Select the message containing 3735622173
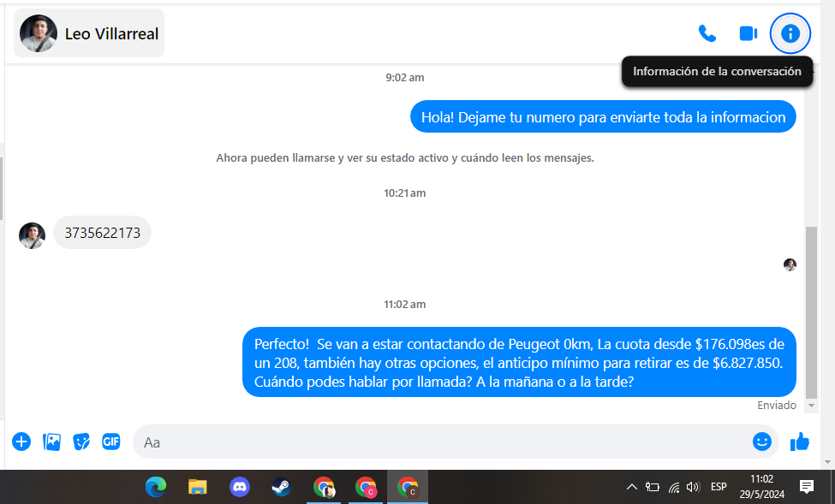The height and width of the screenshot is (504, 835). (x=102, y=233)
